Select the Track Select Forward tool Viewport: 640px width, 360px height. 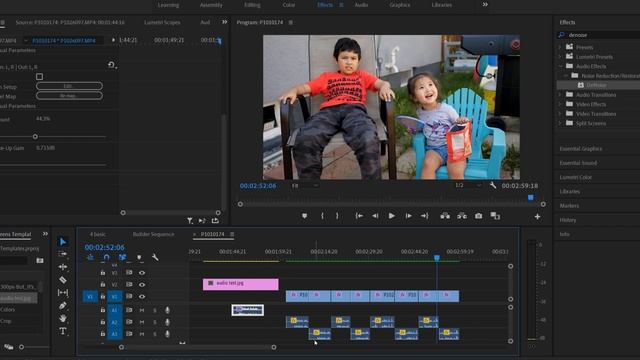[x=63, y=254]
